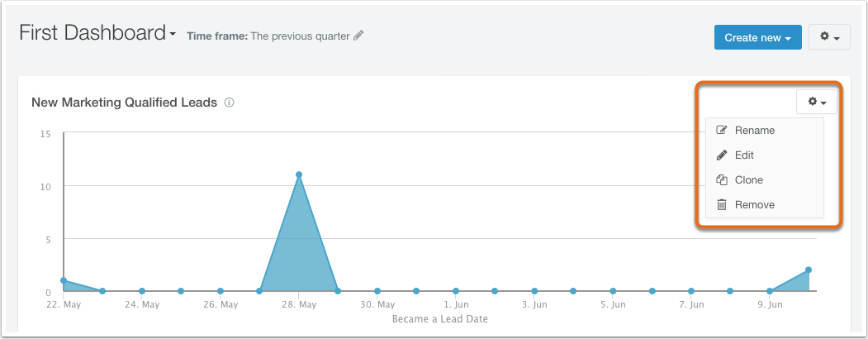Click the New Marketing Qualified Leads title

pyautogui.click(x=124, y=103)
